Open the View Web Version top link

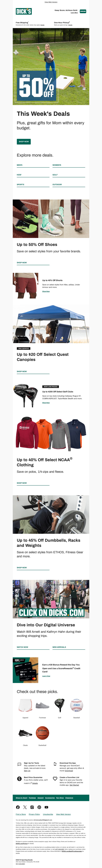[x=51, y=2]
